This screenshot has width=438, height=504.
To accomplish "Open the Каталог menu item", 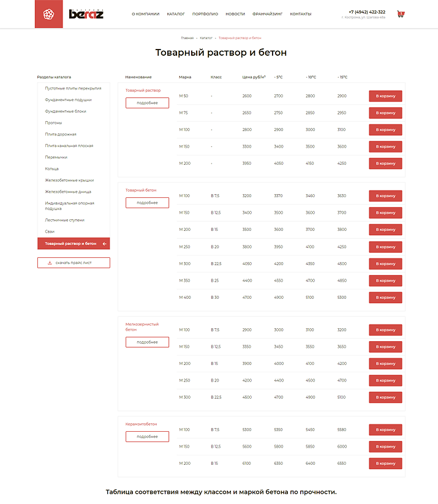I will [176, 13].
